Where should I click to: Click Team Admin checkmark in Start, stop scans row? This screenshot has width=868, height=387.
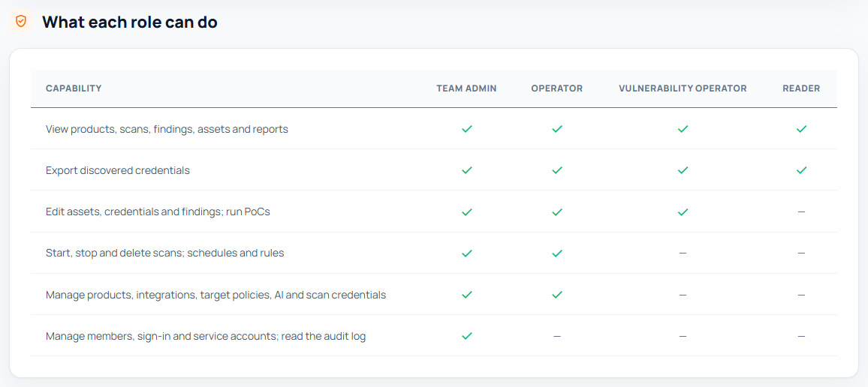coord(466,253)
